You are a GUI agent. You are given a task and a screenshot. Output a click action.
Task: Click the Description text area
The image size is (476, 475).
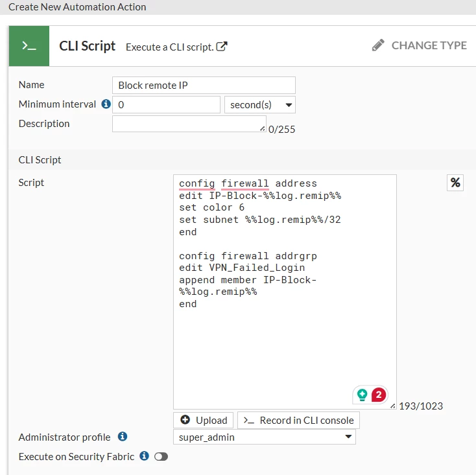click(189, 124)
